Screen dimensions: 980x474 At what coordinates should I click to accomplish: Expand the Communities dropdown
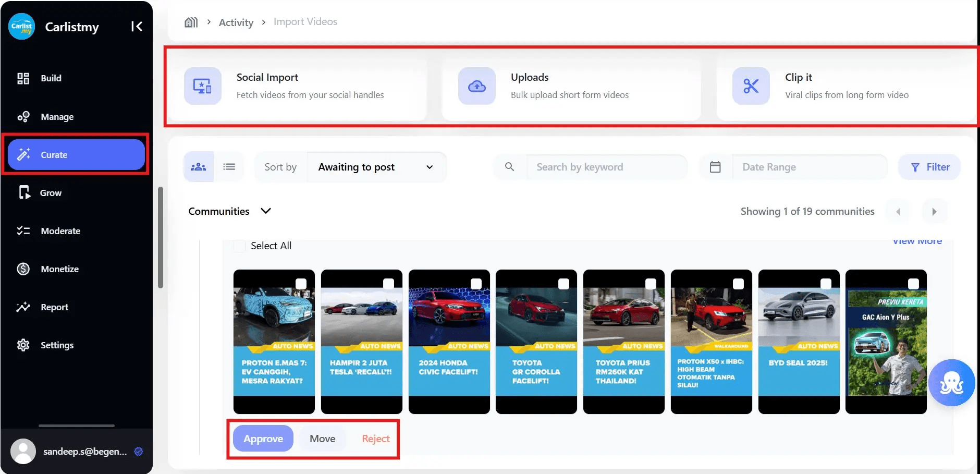tap(230, 211)
